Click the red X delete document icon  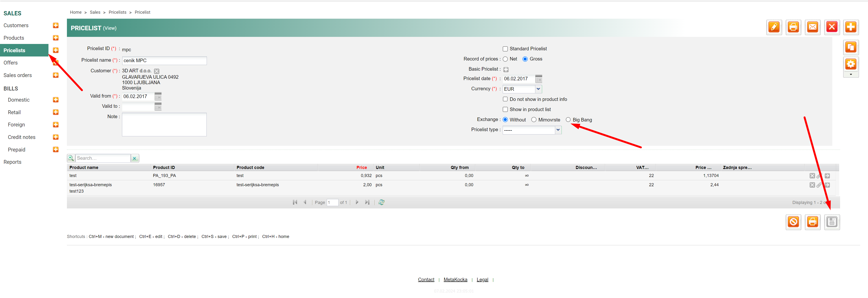[832, 27]
